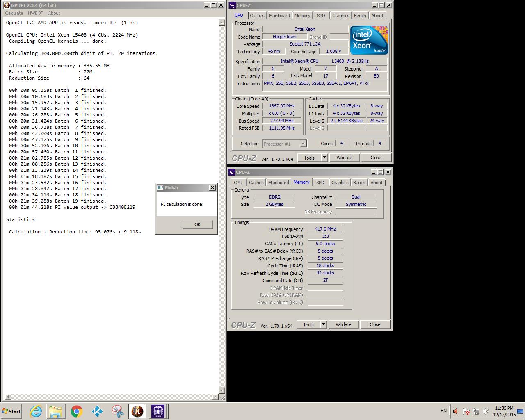Click Close button in bottom CPU-Z window
Image resolution: width=525 pixels, height=420 pixels.
pyautogui.click(x=375, y=324)
